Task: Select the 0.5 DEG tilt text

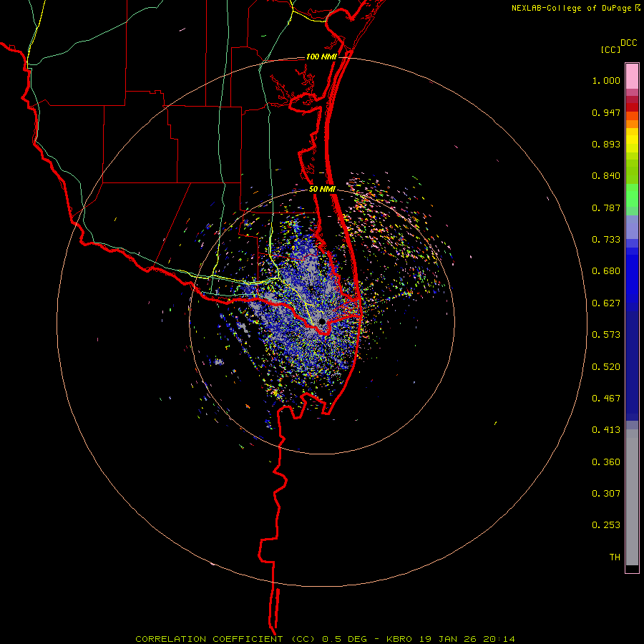Action: pos(345,639)
